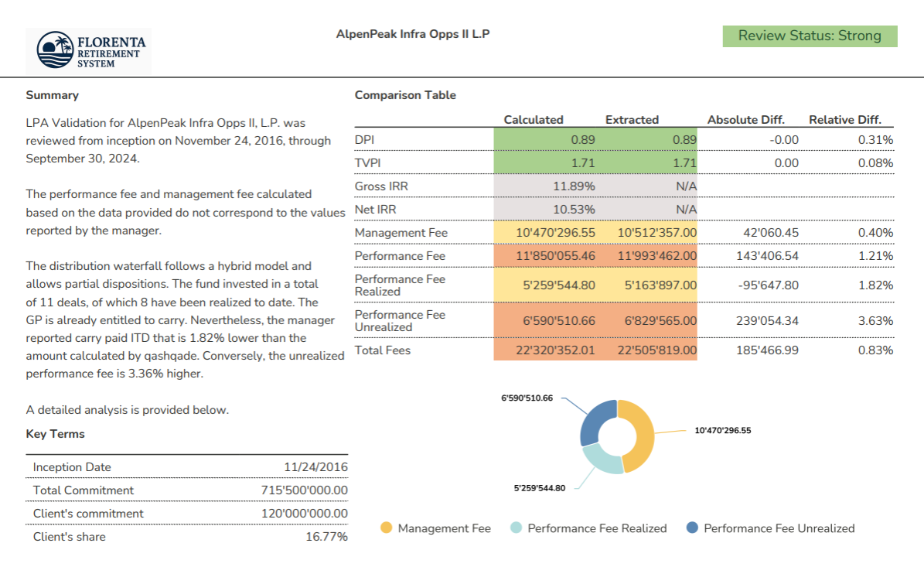
Task: Click extracted management fee 10'512'357.00
Action: [x=657, y=233]
